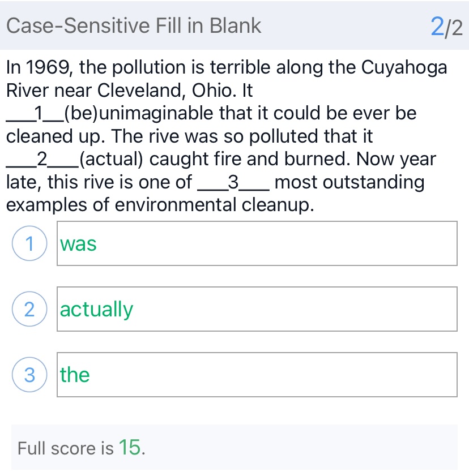
Task: Click the third answer field containing 'the'
Action: (257, 375)
